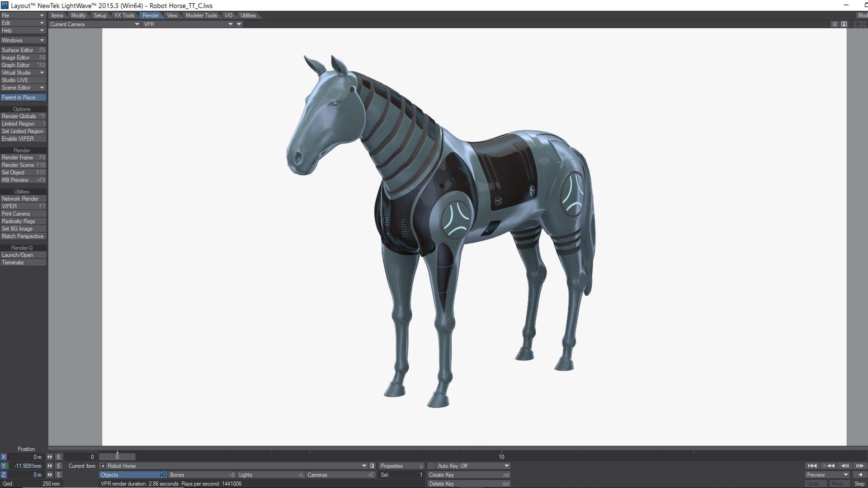The width and height of the screenshot is (868, 488).
Task: Switch to the FX Tools tab
Action: (124, 15)
